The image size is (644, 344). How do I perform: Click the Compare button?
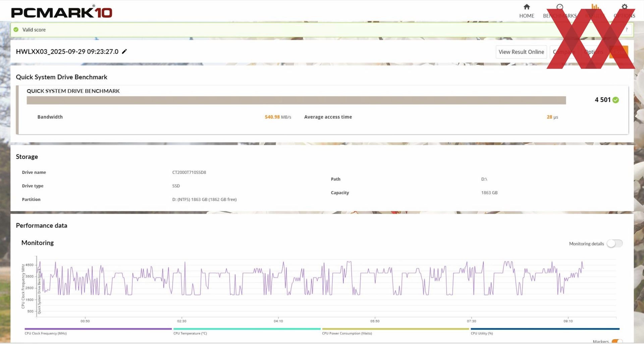coord(564,52)
